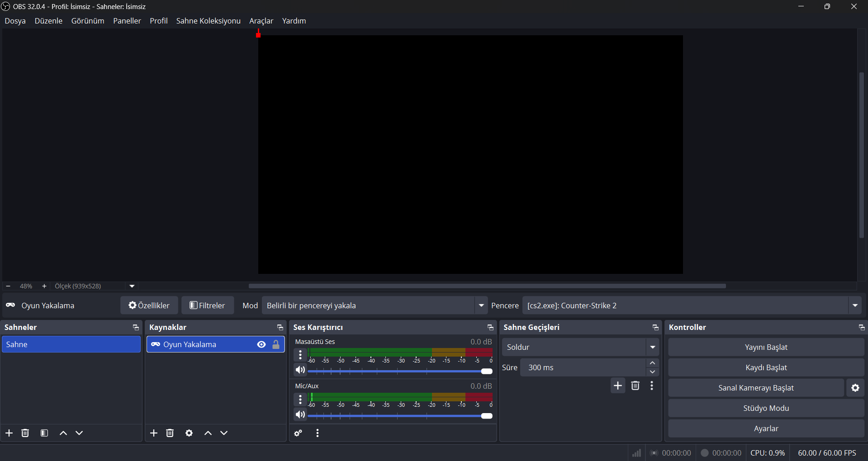
Task: Expand the Mod capture mode dropdown
Action: tap(481, 306)
